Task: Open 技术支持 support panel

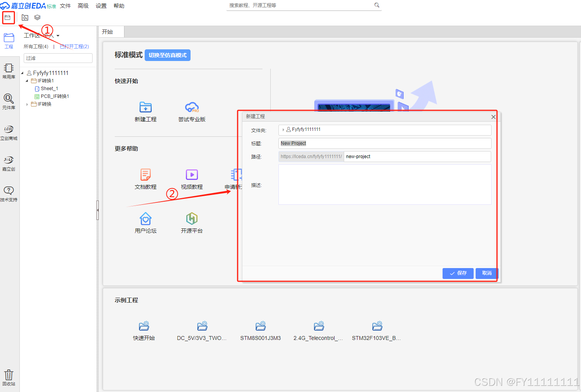Action: 9,194
